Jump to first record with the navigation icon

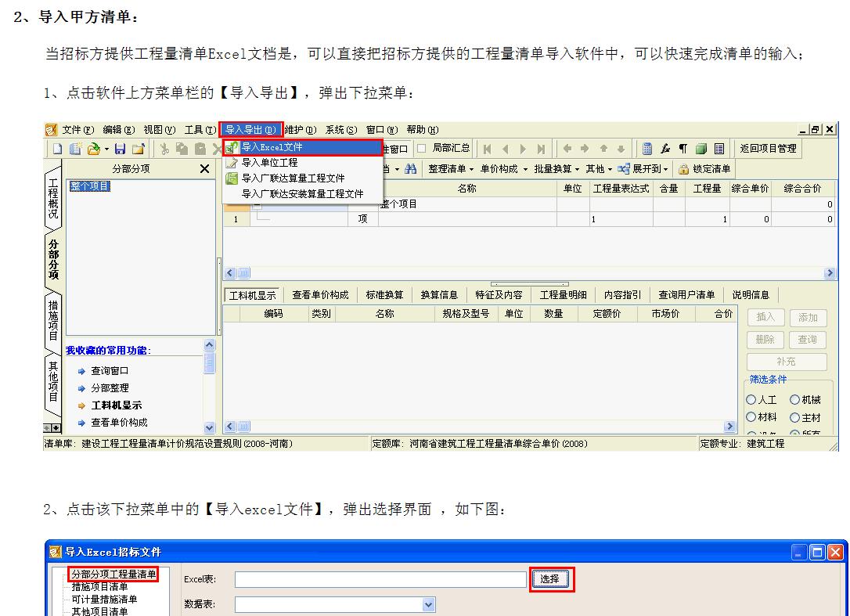[488, 149]
